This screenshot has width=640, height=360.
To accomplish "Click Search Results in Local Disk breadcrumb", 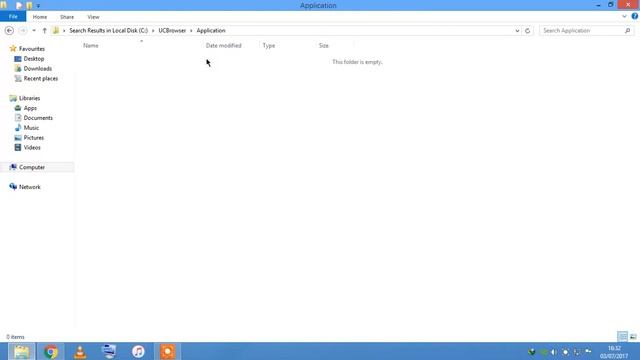I will click(x=109, y=31).
